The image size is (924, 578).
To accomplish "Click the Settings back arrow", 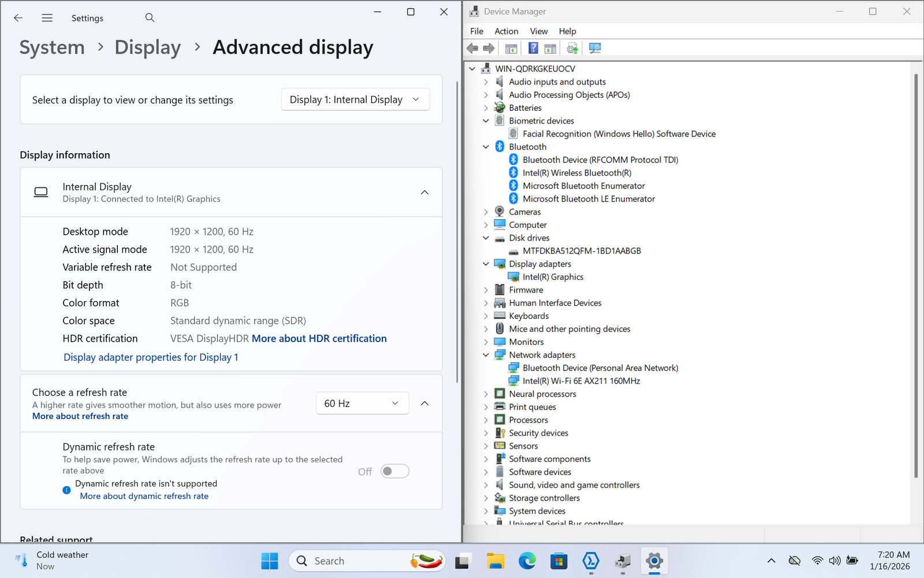I will [18, 18].
